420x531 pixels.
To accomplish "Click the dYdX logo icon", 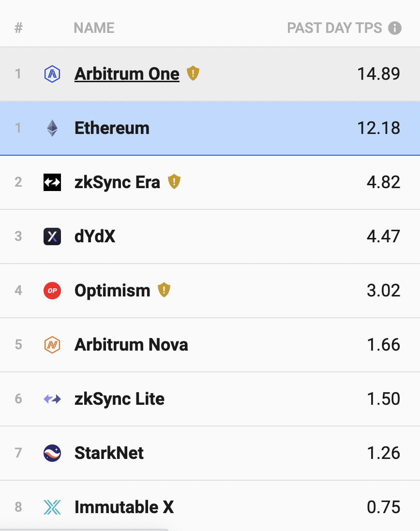I will (52, 236).
